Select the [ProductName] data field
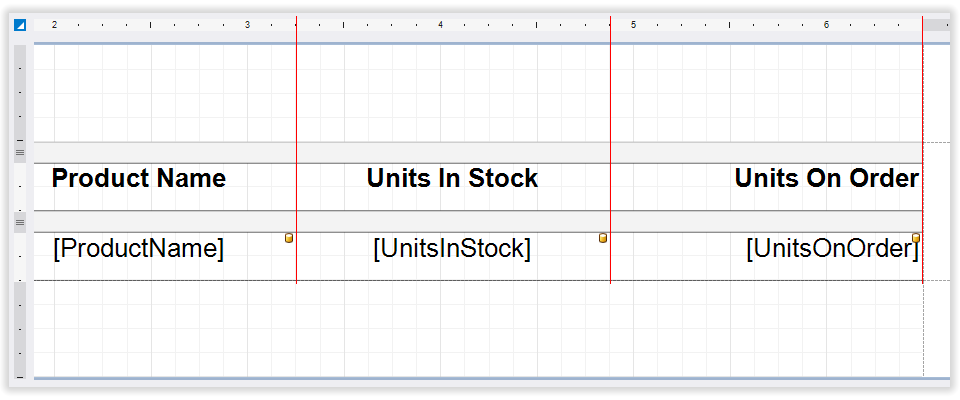 139,249
